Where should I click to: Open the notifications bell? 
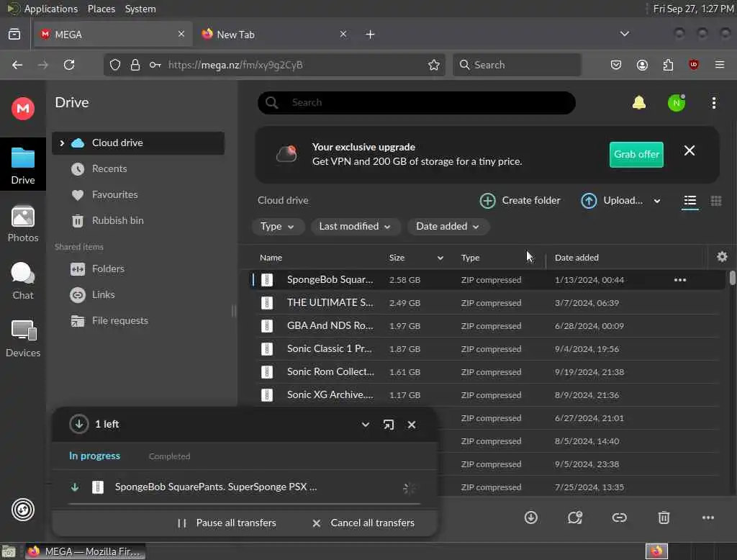coord(639,102)
